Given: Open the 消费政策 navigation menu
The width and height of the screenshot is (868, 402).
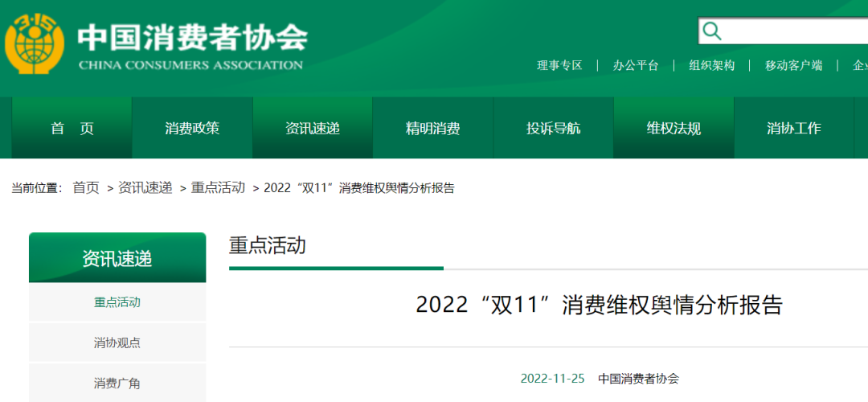Looking at the screenshot, I should (192, 129).
